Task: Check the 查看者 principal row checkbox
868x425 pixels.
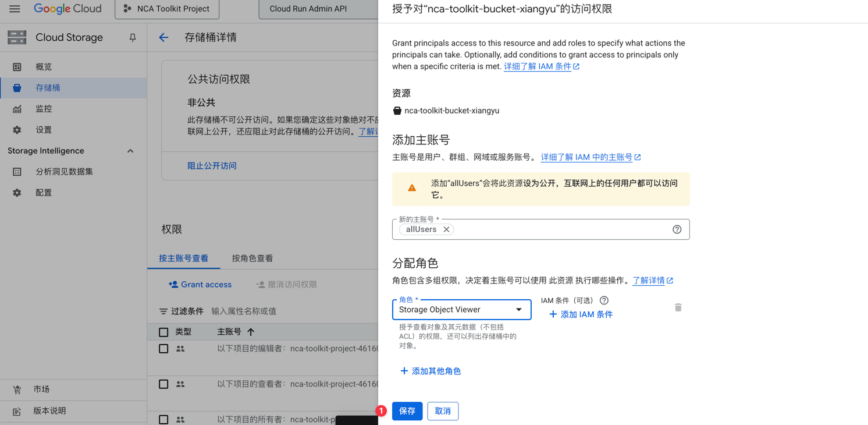Action: click(163, 384)
